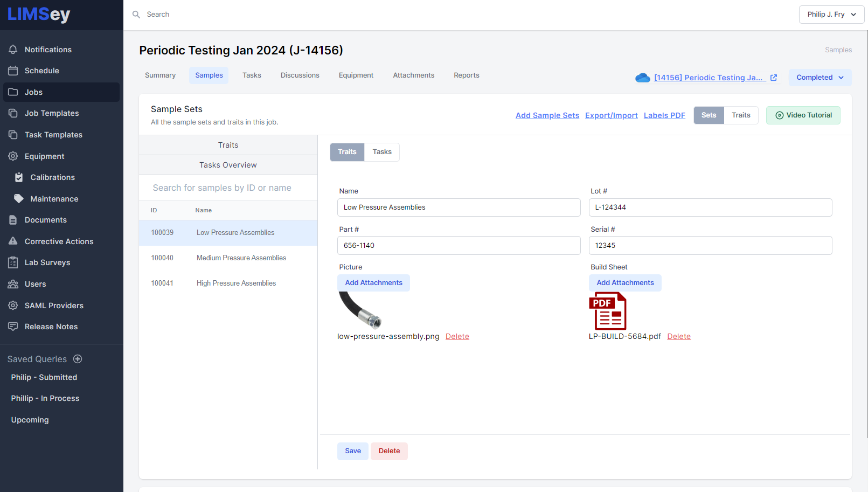Switch to the Traits view toggle
Viewport: 868px width, 492px height.
[741, 115]
